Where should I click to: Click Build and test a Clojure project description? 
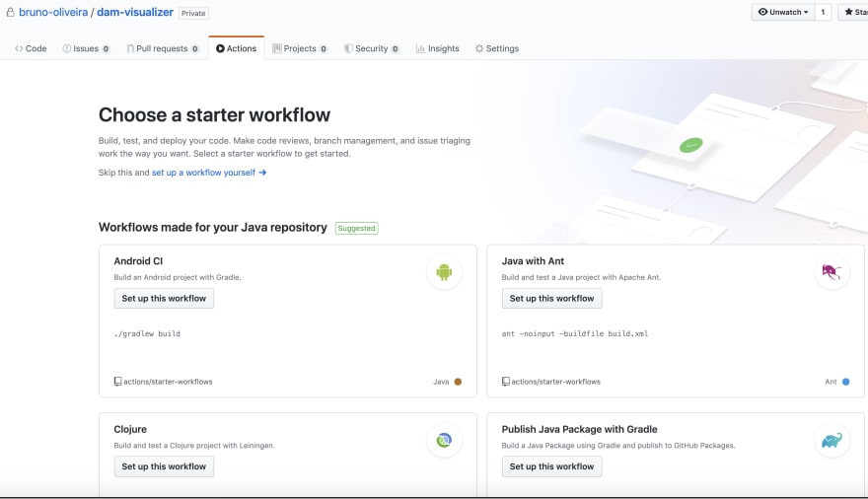(x=194, y=446)
